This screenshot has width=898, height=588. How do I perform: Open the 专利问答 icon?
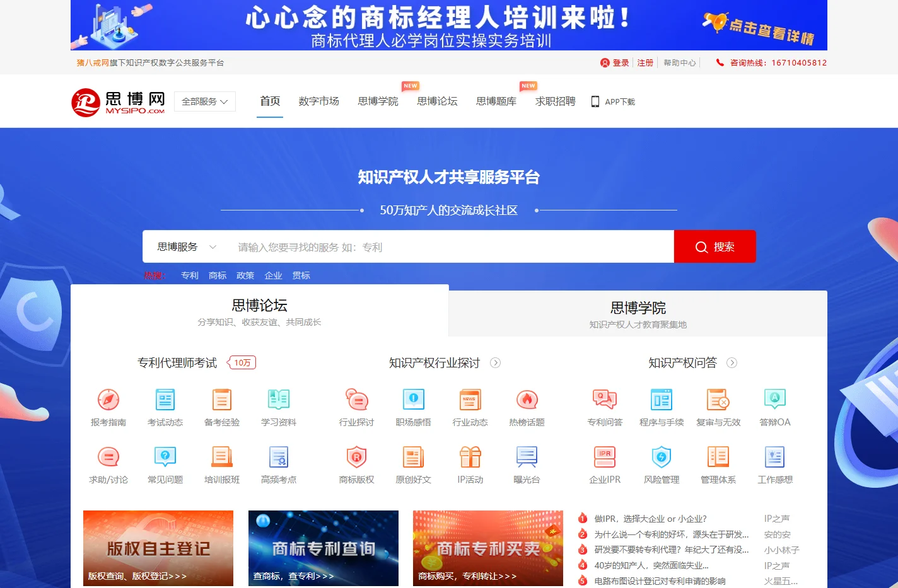coord(605,400)
